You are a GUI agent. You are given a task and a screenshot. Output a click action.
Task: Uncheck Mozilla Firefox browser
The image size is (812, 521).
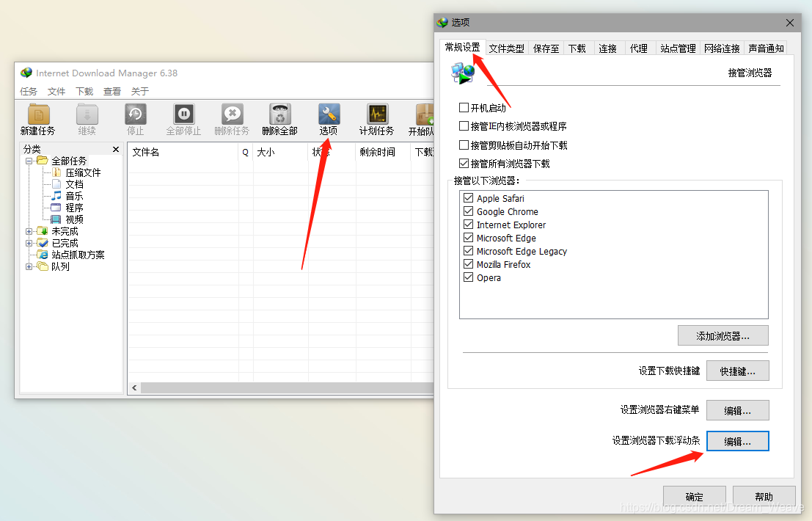(x=468, y=264)
